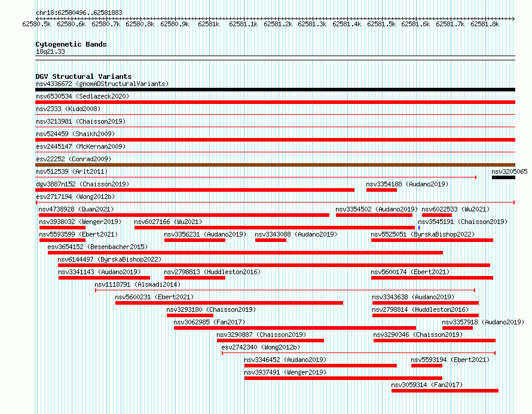Screen dimensions: 532x414
Task: Click the red bar under nsv3059314
Action: pyautogui.click(x=445, y=391)
